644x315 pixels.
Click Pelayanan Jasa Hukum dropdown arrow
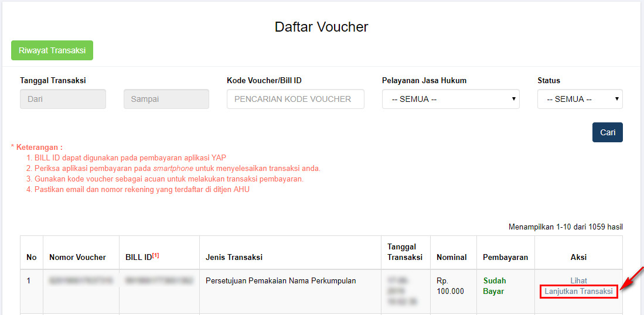[513, 100]
